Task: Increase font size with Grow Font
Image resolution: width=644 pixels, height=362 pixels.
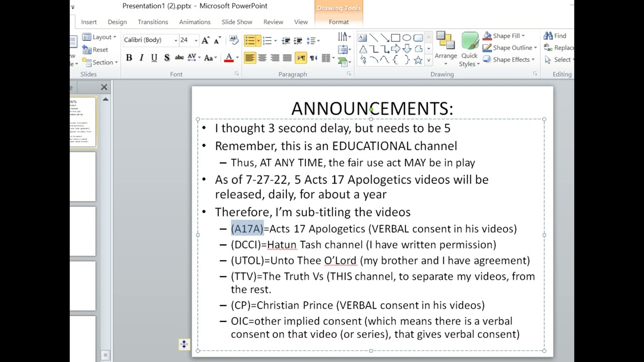Action: [205, 40]
